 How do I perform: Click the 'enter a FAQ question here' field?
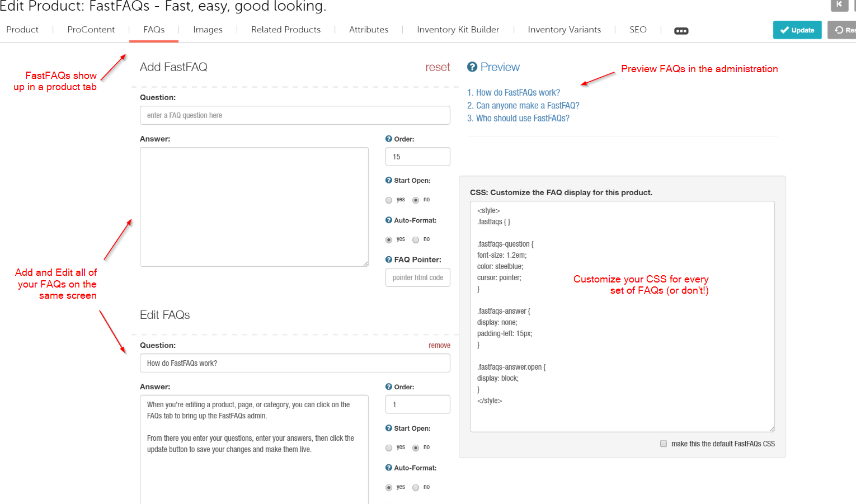(x=295, y=115)
